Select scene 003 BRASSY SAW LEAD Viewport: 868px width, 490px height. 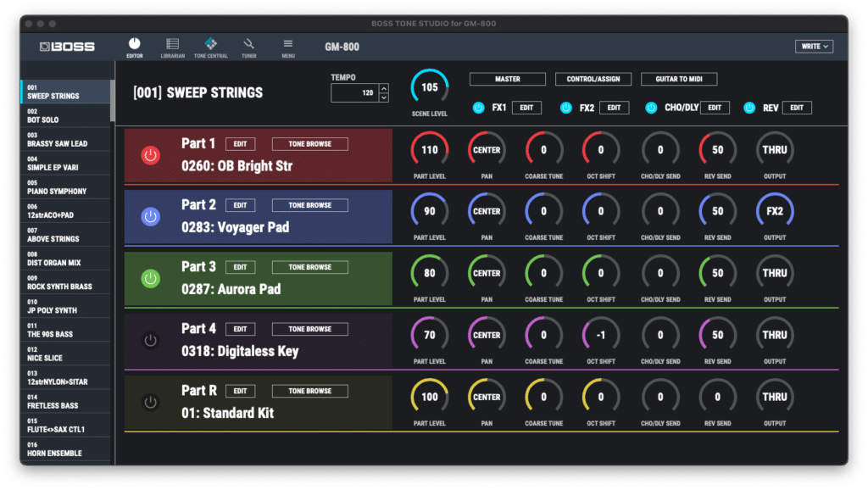point(65,140)
